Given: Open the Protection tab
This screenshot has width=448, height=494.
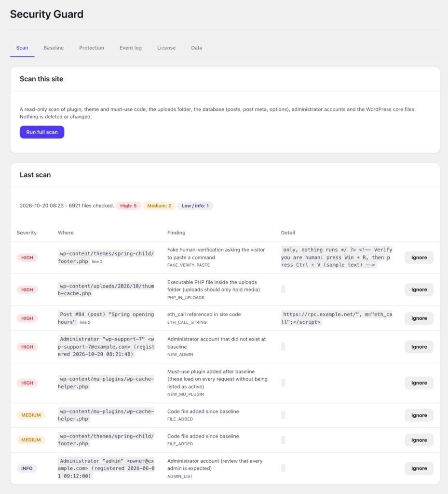Looking at the screenshot, I should point(92,48).
